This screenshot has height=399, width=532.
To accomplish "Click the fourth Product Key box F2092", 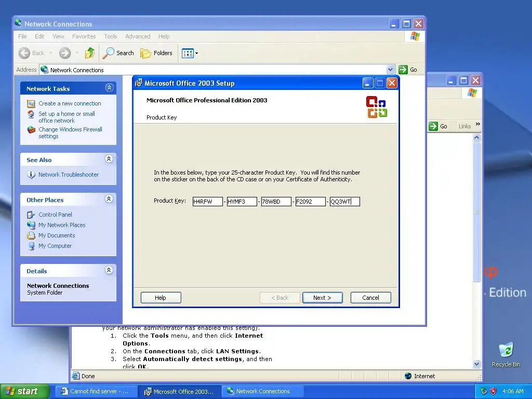I will (311, 202).
